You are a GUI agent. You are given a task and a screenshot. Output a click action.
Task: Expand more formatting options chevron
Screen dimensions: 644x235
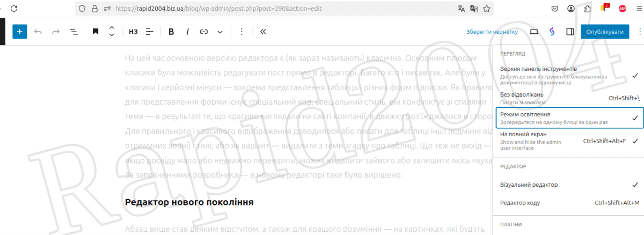tap(220, 32)
